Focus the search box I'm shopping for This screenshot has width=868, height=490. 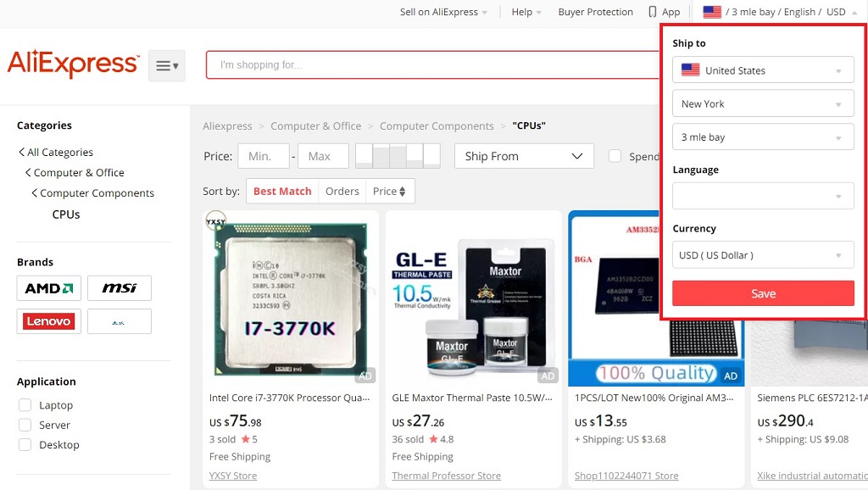click(433, 64)
